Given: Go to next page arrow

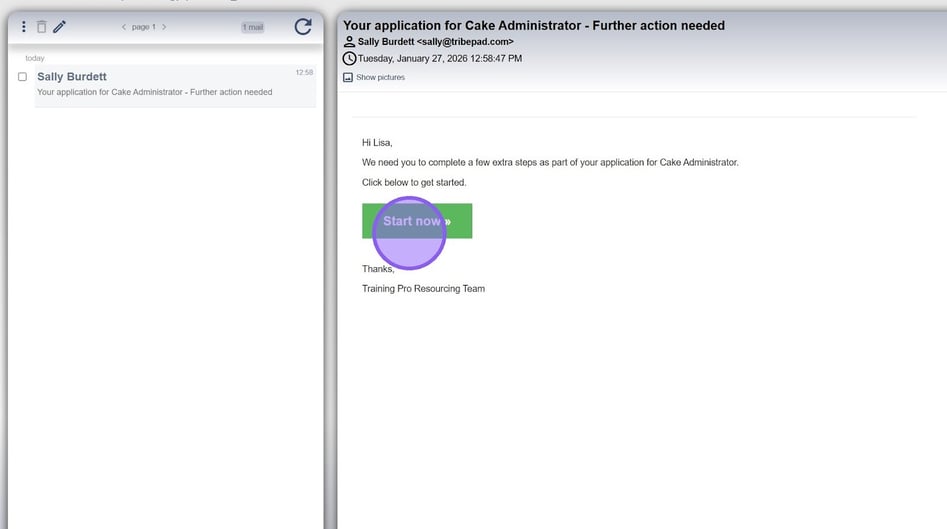Looking at the screenshot, I should click(164, 27).
